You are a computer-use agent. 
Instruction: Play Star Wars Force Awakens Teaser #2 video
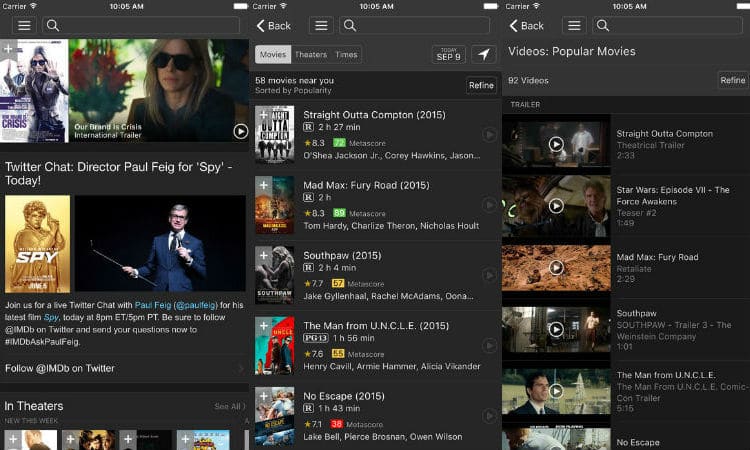tap(556, 206)
